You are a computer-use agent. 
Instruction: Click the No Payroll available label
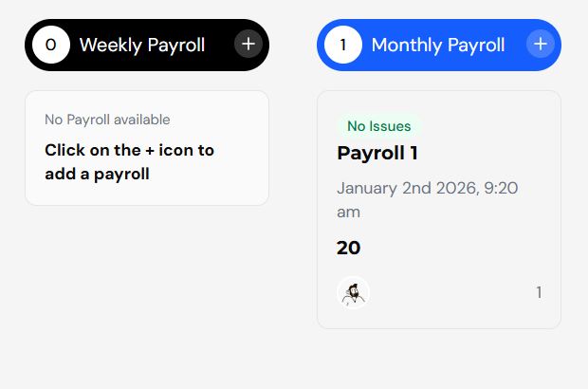(107, 120)
